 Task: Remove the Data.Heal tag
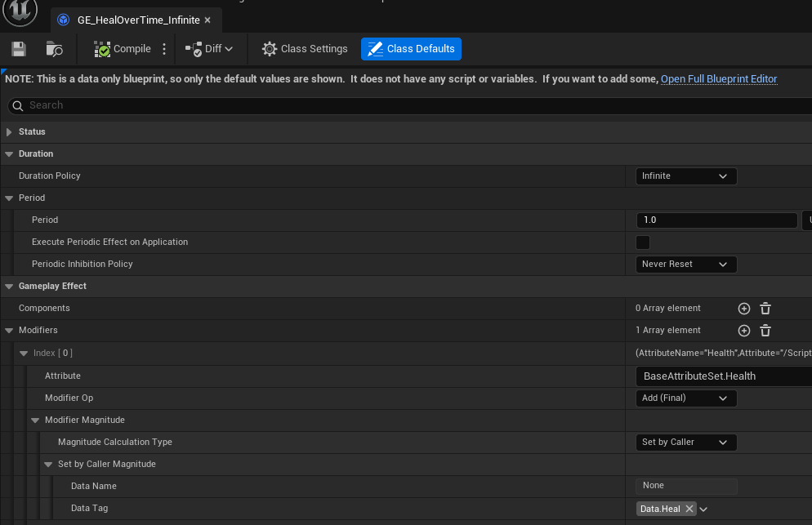point(689,509)
